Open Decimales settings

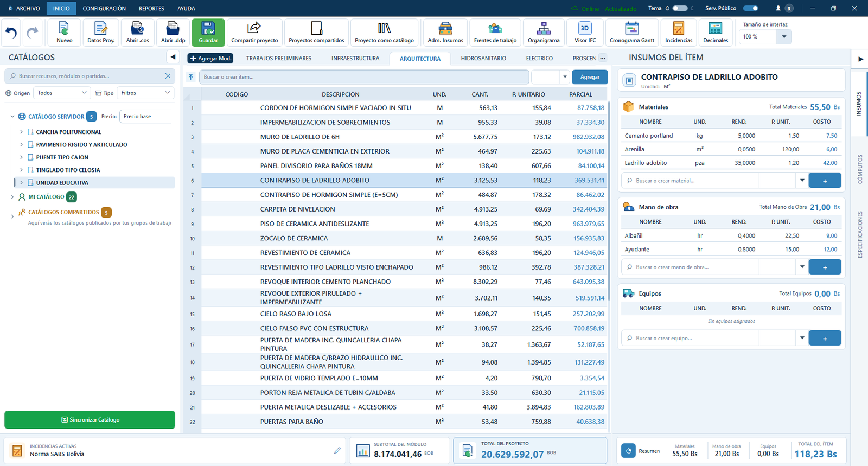tap(716, 33)
